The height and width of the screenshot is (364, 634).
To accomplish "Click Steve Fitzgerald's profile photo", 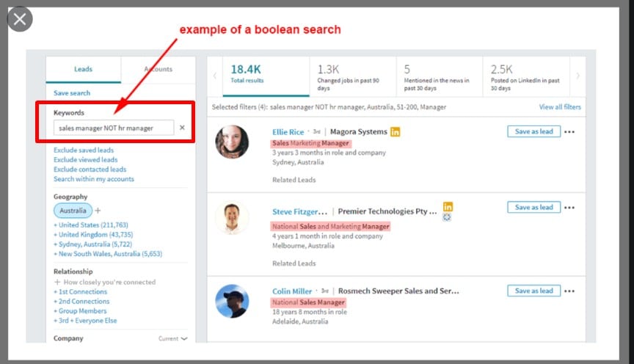I will tap(232, 219).
